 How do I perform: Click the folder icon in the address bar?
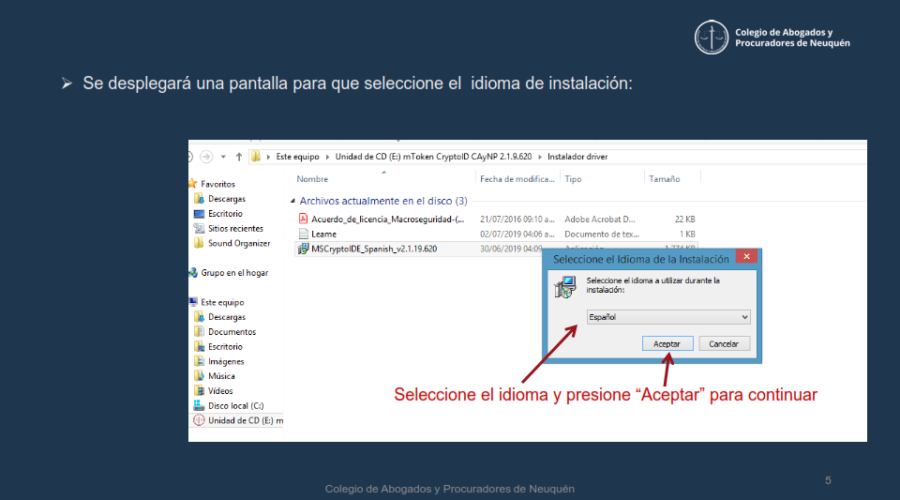coord(256,156)
